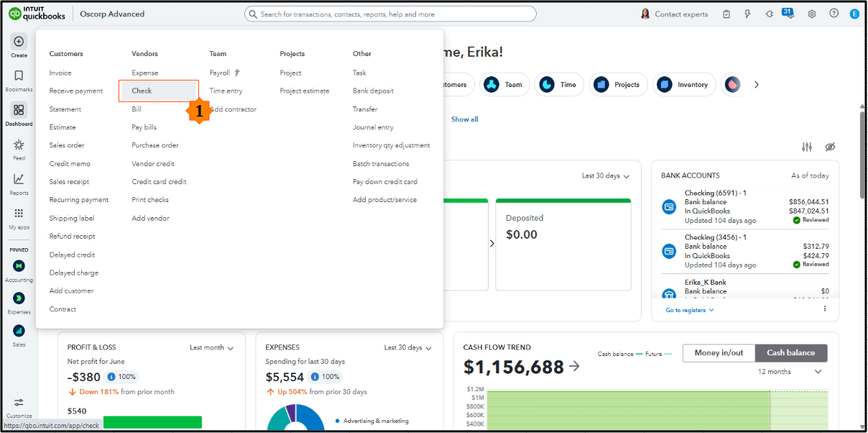This screenshot has height=433, width=868.
Task: Select Payroll under Team
Action: tap(220, 73)
